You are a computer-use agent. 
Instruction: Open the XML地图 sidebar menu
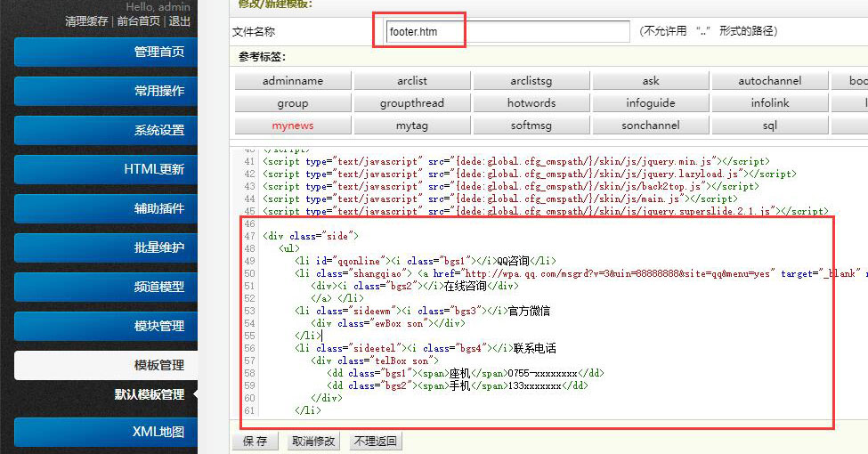[106, 432]
